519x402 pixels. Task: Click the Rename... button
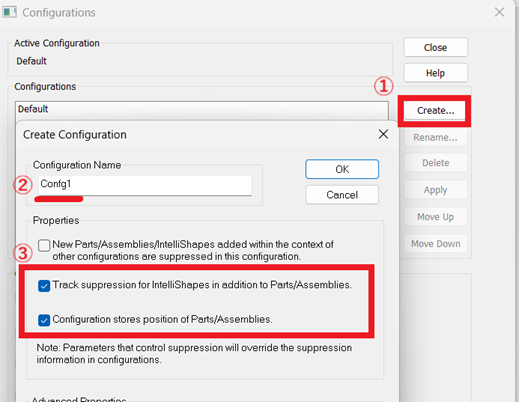(436, 137)
